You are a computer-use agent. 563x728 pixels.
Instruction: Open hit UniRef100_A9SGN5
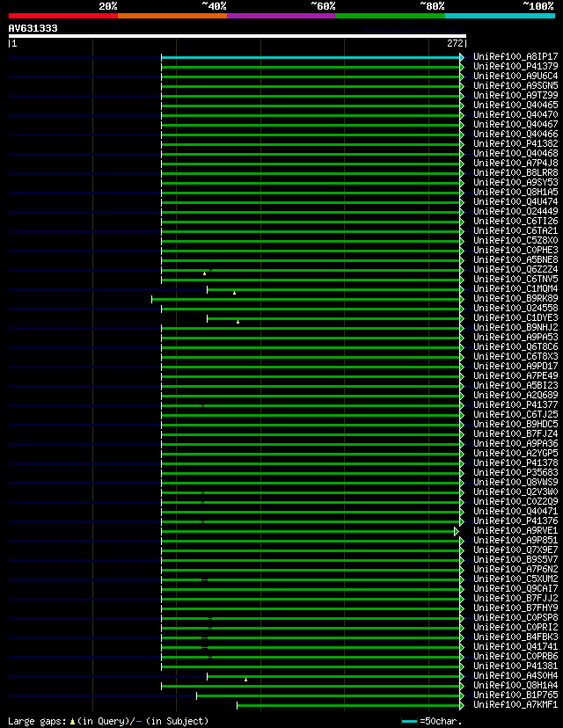(515, 86)
